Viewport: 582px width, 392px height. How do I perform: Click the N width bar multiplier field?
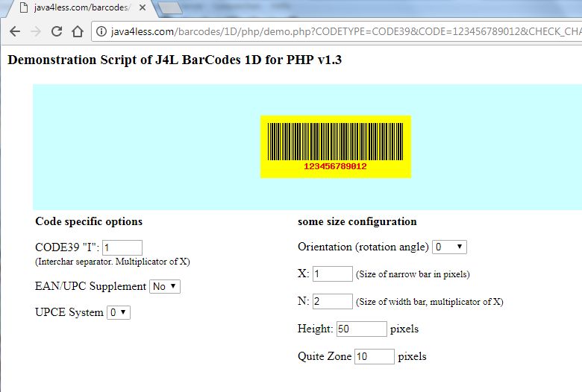[x=333, y=301]
